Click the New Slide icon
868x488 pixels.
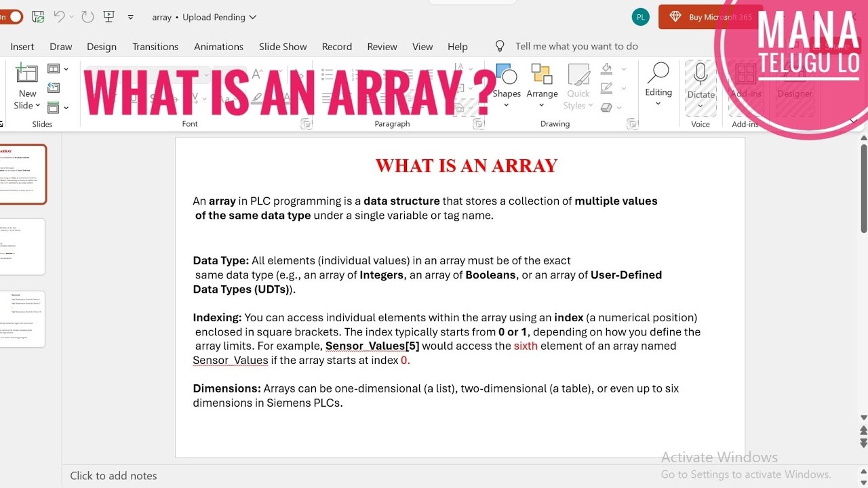pos(27,73)
